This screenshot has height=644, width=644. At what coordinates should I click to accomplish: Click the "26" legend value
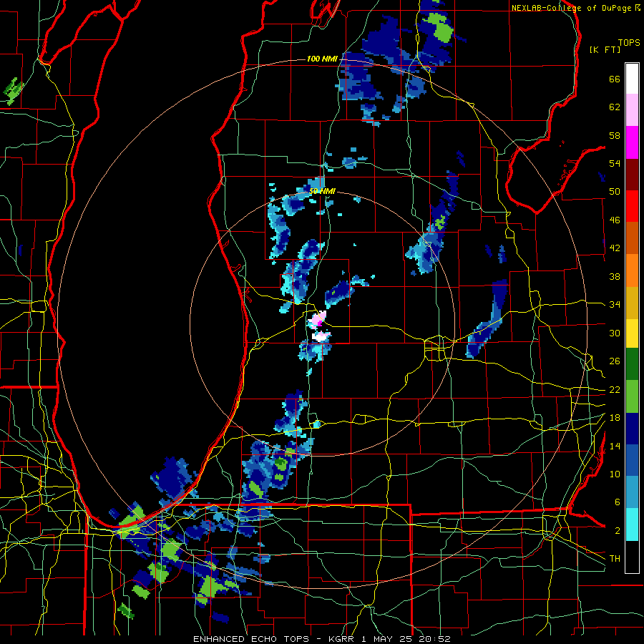coord(615,361)
